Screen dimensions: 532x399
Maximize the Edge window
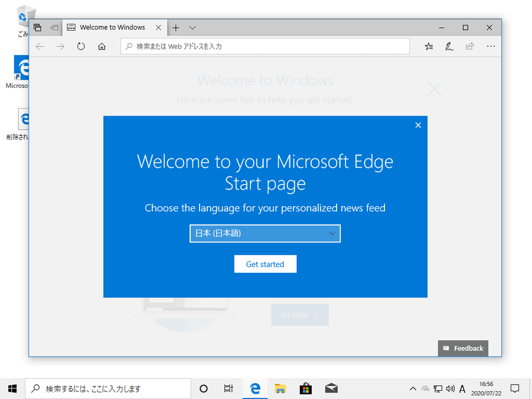(x=465, y=28)
